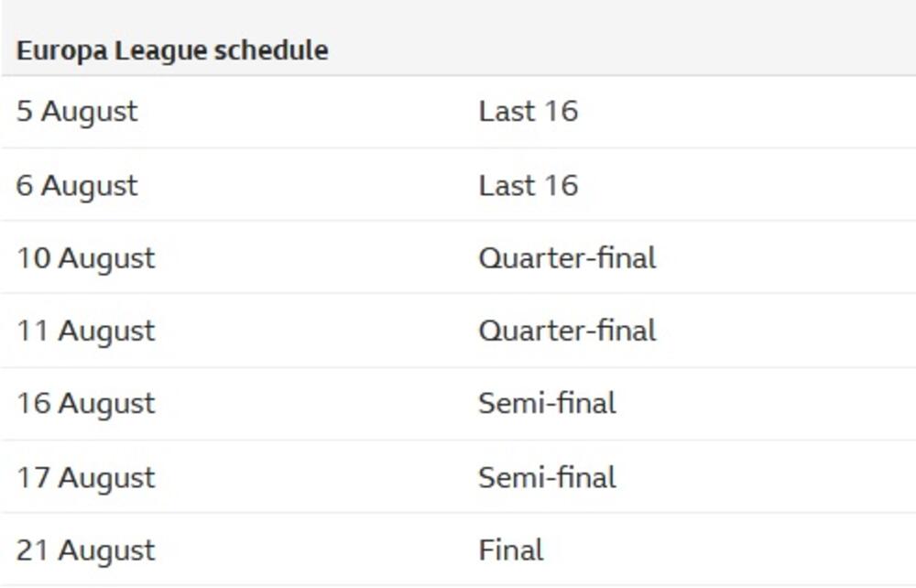
Task: Select the 16 August date cell
Action: click(86, 404)
